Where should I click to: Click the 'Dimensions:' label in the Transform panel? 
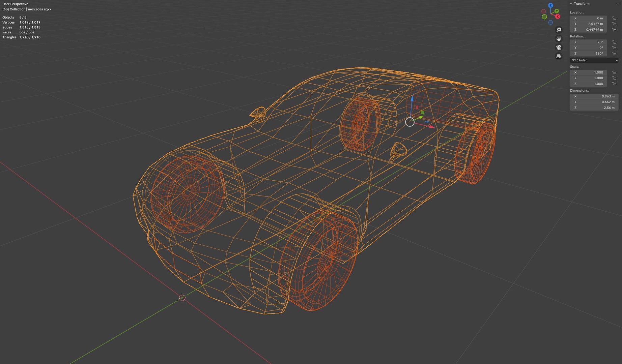579,91
